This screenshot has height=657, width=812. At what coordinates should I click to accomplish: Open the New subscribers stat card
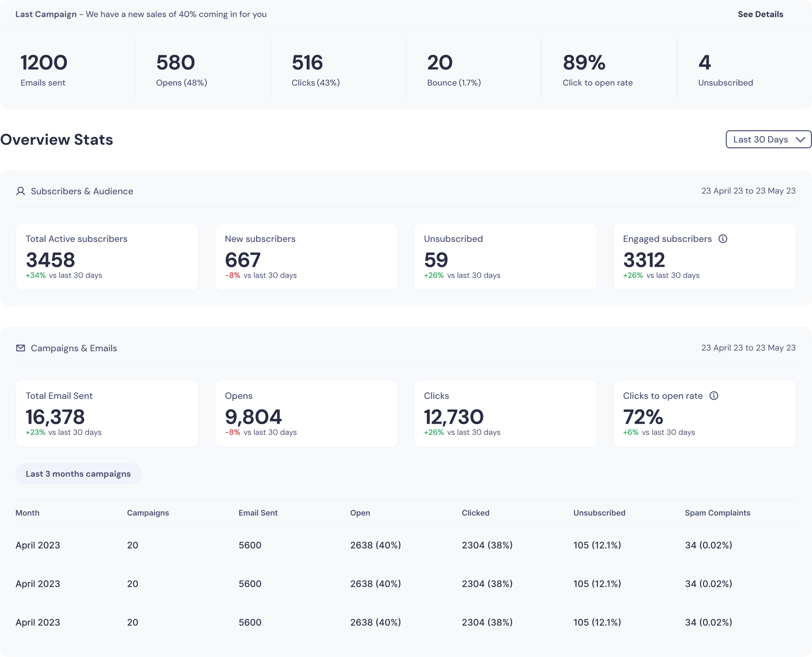click(306, 256)
